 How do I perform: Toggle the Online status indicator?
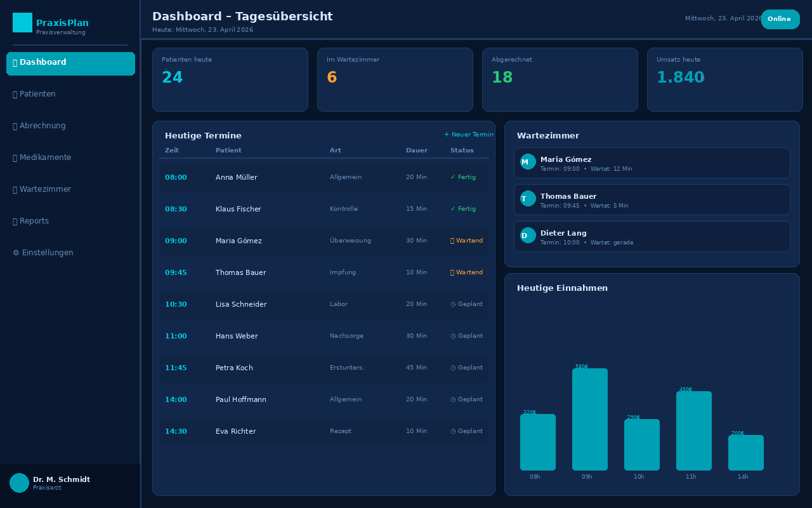pos(780,19)
